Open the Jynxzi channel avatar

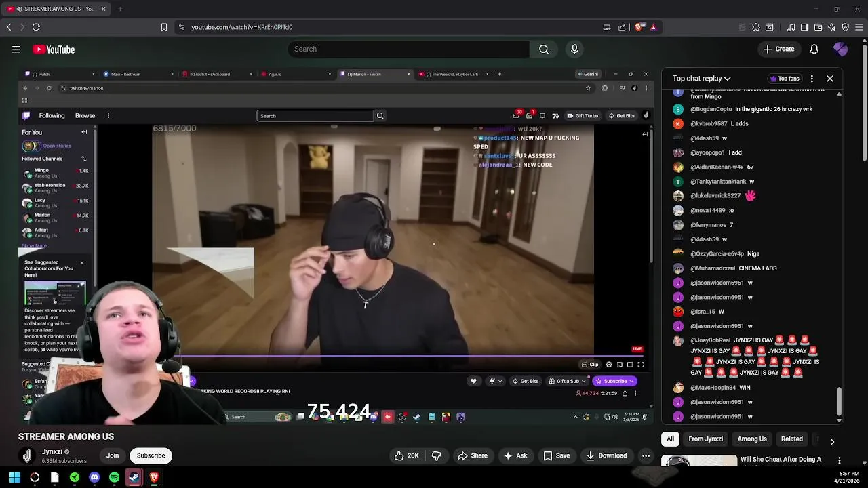click(x=27, y=455)
